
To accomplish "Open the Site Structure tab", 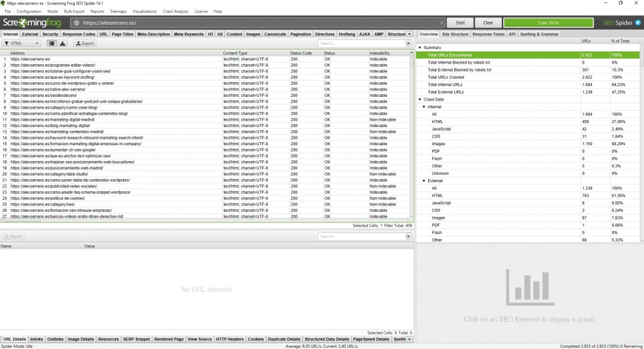I will pyautogui.click(x=455, y=34).
